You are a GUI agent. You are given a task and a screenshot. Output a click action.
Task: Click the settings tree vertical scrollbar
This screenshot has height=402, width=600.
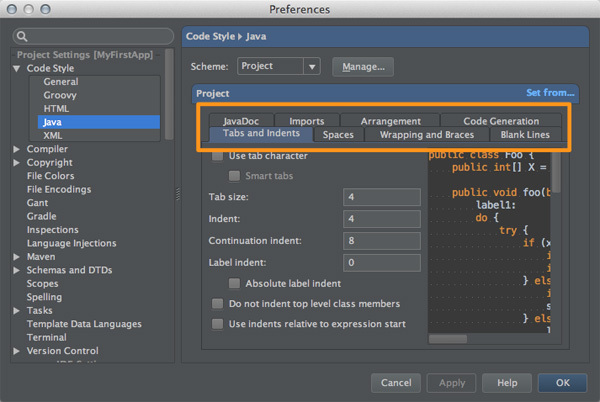(169, 94)
